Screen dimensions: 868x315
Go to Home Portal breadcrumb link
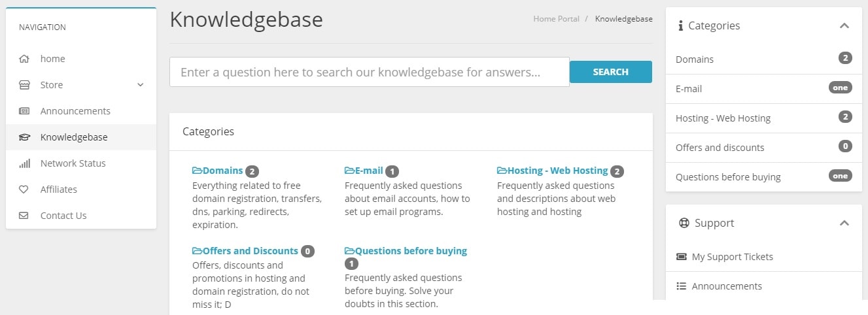556,19
